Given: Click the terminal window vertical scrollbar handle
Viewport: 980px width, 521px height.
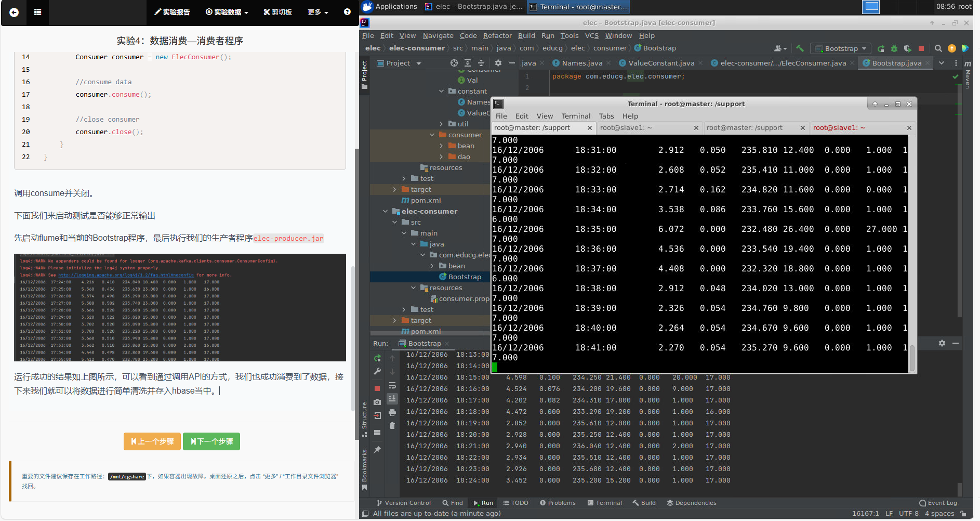Looking at the screenshot, I should click(911, 358).
